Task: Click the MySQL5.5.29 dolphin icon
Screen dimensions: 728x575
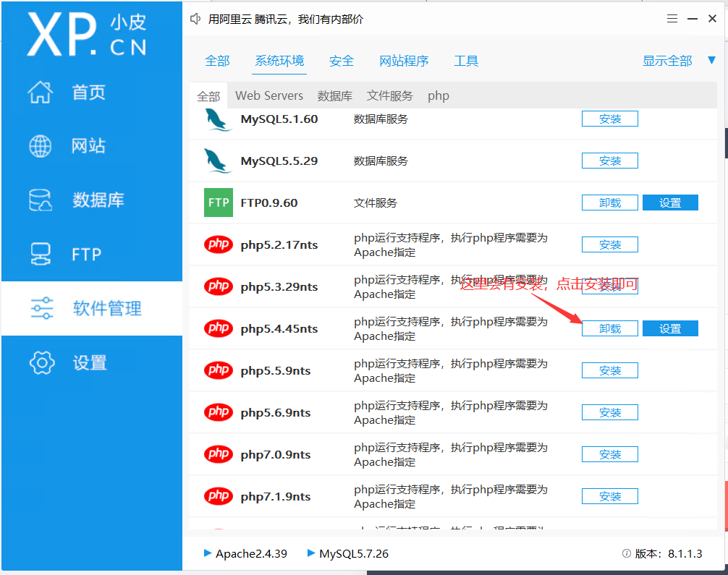Action: pyautogui.click(x=218, y=161)
